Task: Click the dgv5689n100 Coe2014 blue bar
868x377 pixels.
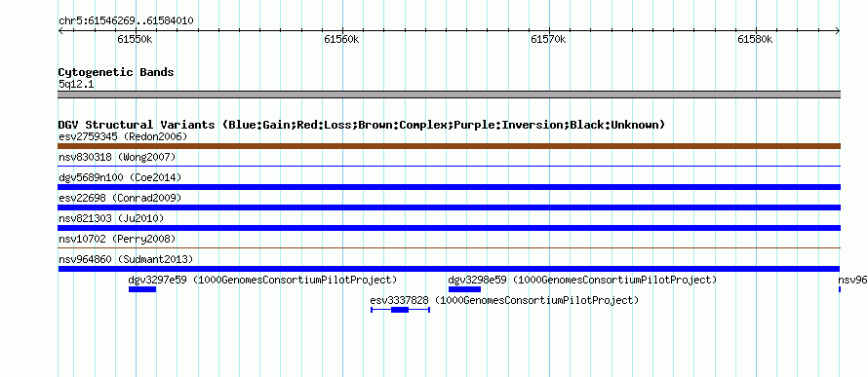Action: pos(449,187)
